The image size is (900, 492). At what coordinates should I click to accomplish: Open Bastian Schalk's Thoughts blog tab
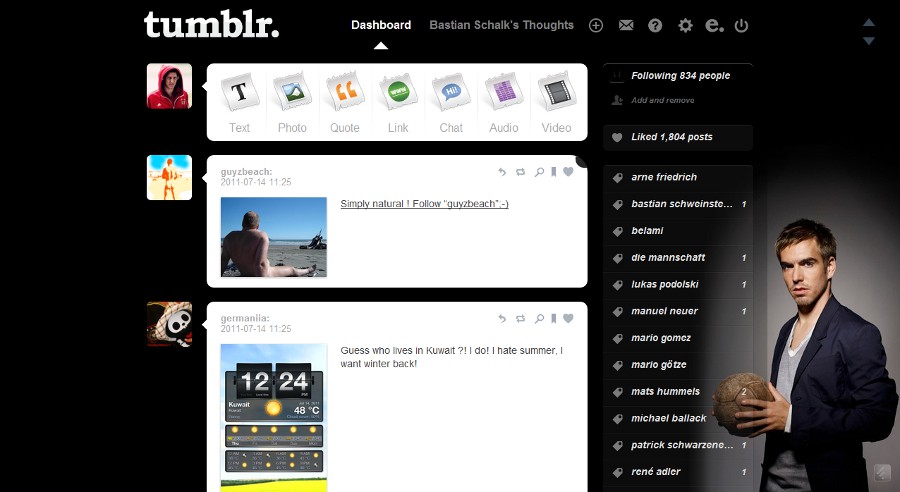502,25
